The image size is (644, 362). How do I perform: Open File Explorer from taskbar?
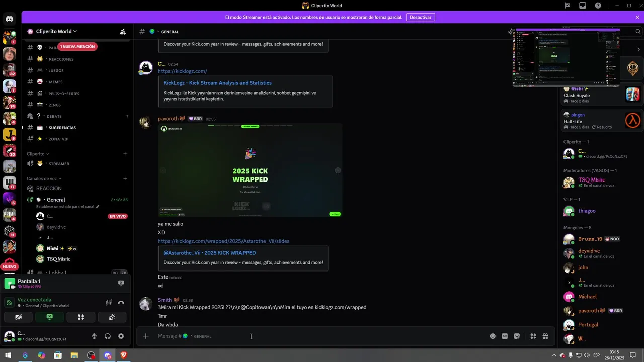(x=74, y=355)
